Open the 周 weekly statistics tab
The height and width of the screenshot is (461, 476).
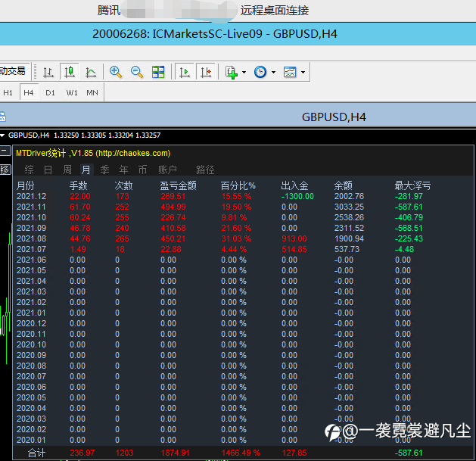[x=67, y=170]
